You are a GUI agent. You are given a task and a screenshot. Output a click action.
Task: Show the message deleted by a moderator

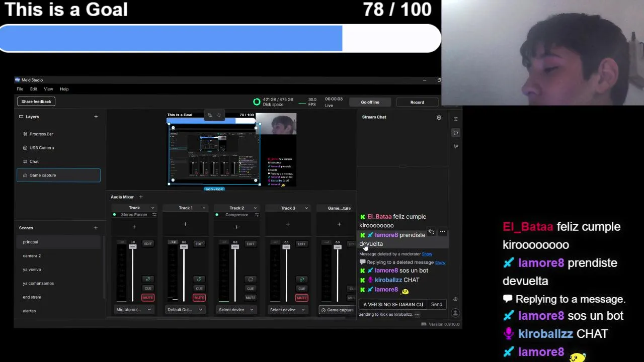(427, 254)
